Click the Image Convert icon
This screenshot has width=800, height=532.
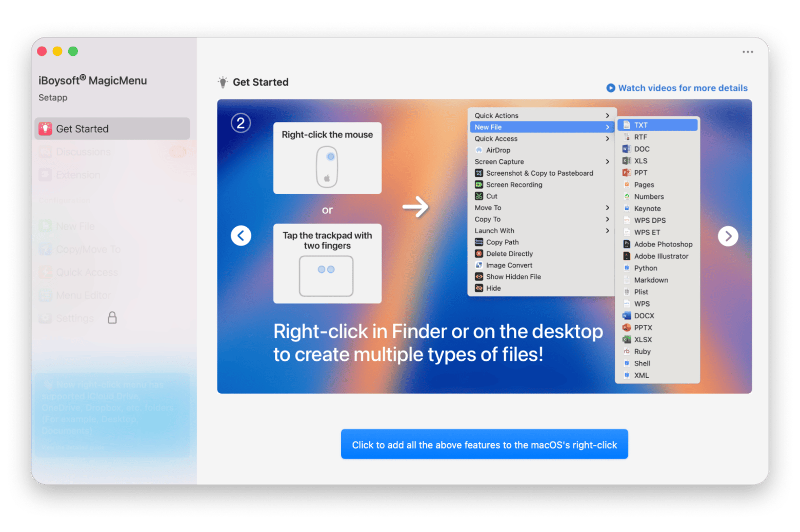479,265
